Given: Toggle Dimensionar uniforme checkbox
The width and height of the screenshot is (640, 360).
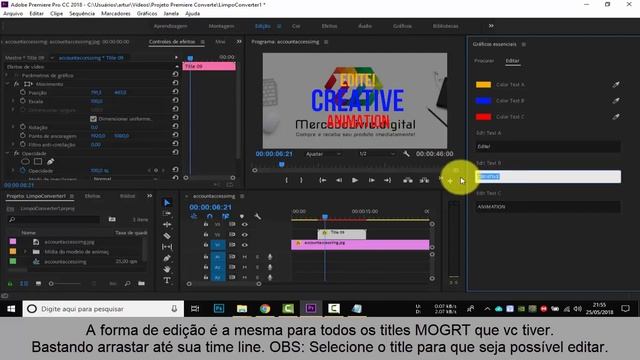Looking at the screenshot, I should (93, 119).
